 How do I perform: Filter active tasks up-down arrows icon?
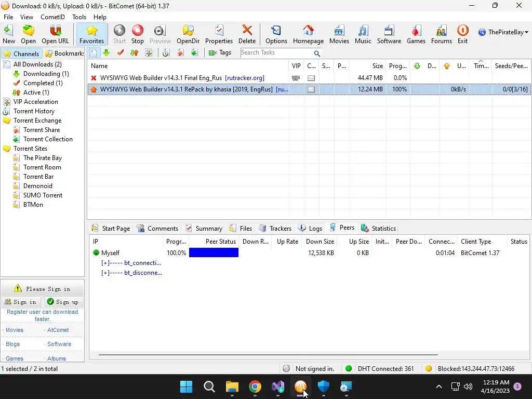coord(135,52)
